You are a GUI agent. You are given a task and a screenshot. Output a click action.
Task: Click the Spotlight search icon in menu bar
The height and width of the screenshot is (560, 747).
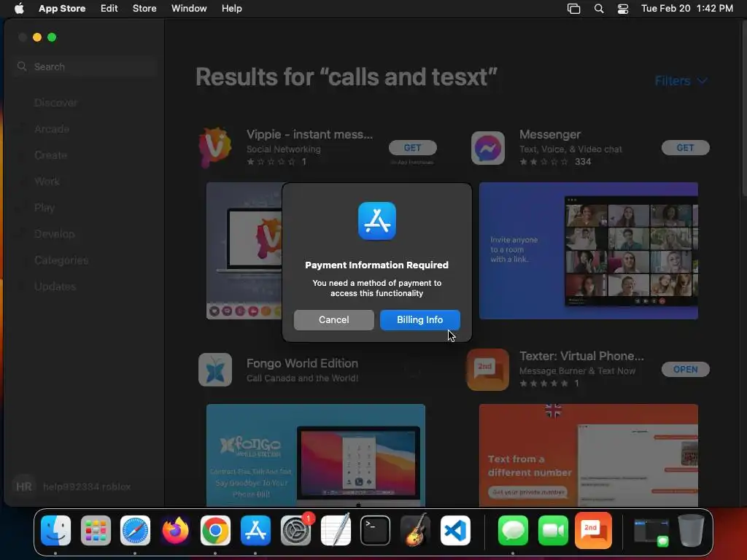599,9
